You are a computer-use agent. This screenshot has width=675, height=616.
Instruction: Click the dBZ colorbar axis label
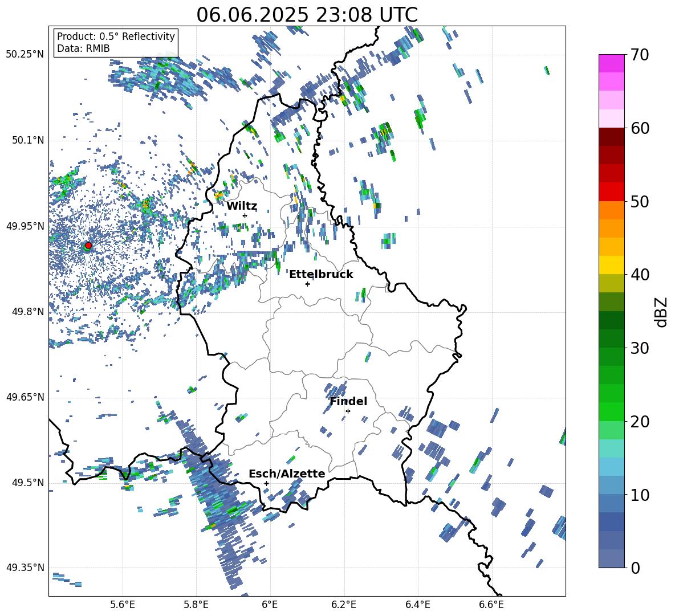[x=662, y=312]
